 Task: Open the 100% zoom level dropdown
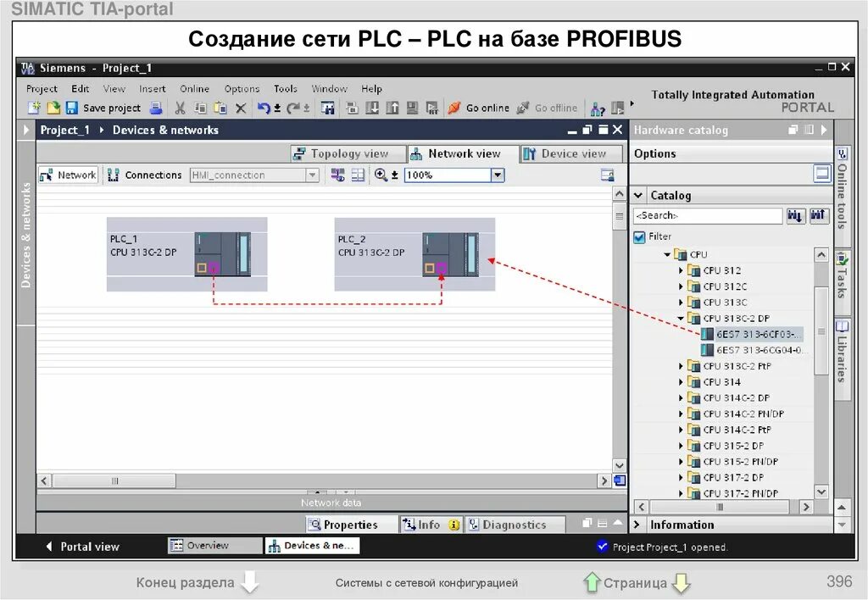(498, 175)
